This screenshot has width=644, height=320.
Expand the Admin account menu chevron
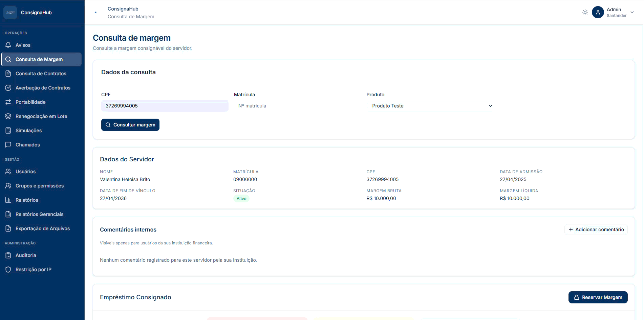coord(632,12)
